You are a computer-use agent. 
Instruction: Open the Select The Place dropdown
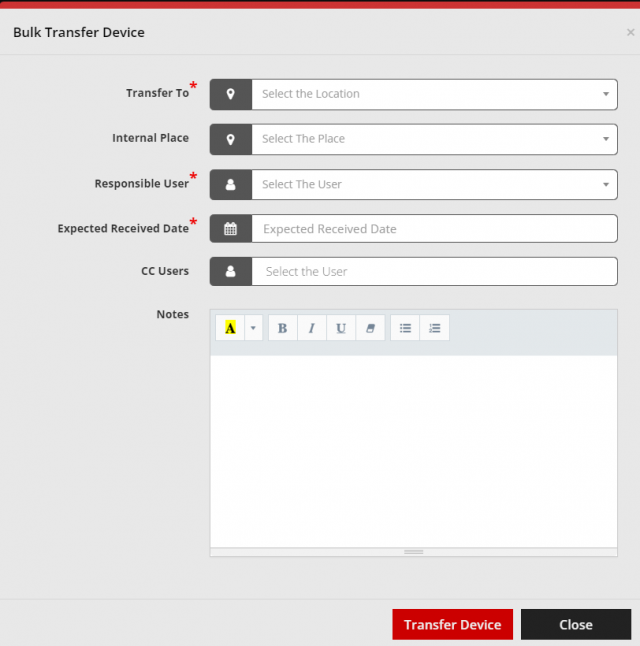click(434, 139)
